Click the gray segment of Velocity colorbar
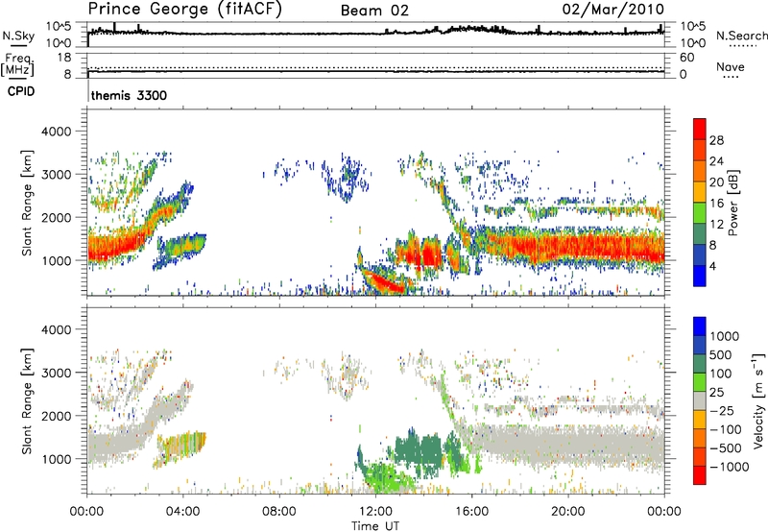 [700, 400]
